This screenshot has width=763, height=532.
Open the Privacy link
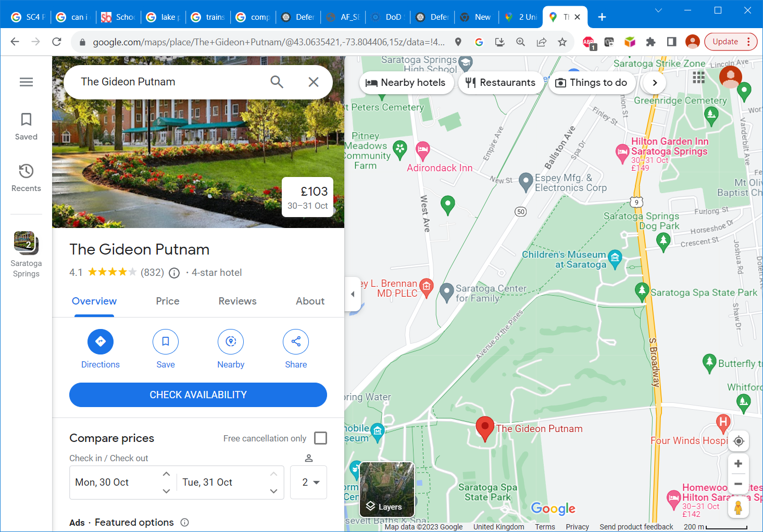(x=577, y=527)
